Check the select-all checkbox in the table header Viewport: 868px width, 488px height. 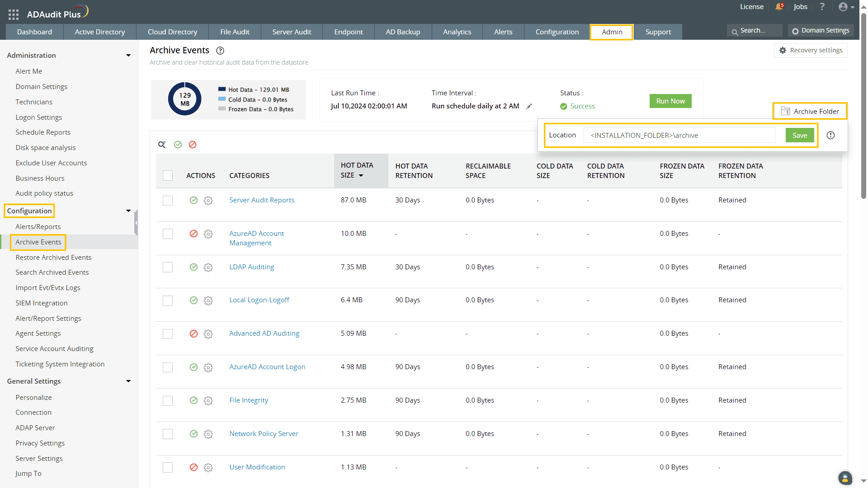168,176
